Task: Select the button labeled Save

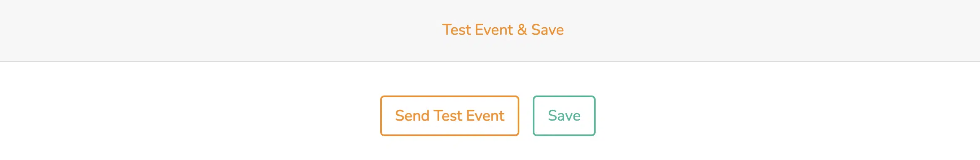Action: tap(564, 116)
